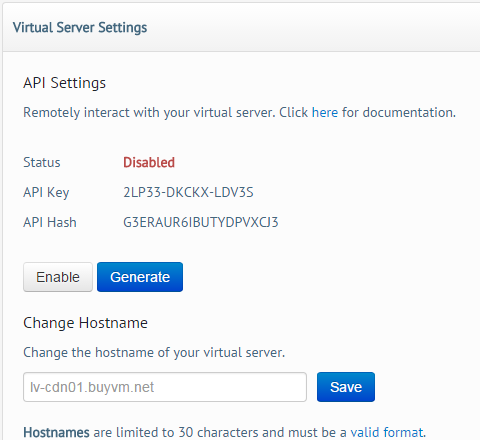The image size is (480, 440).
Task: Click the Status row label
Action: click(42, 162)
